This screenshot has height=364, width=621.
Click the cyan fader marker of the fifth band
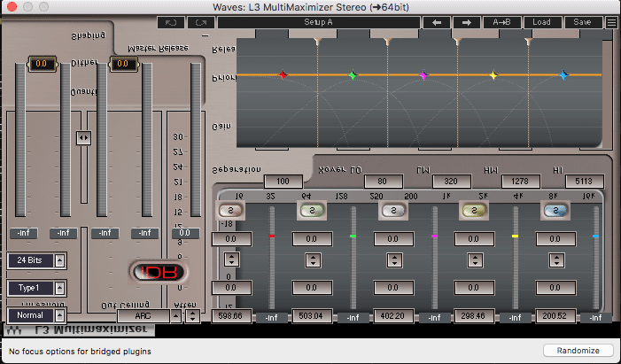tap(595, 236)
